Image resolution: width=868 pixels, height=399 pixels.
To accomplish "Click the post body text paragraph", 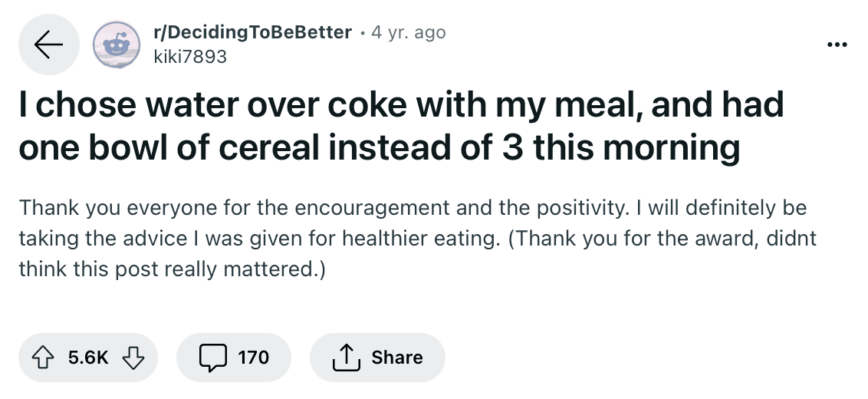I will [418, 239].
